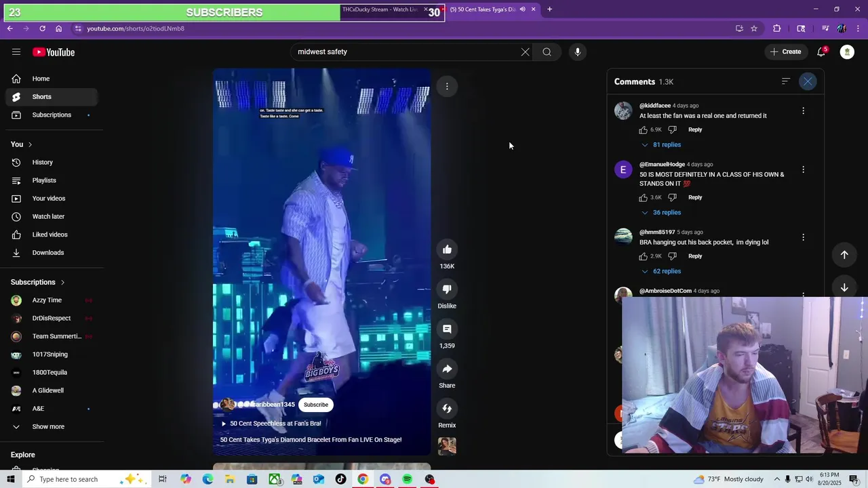This screenshot has width=868, height=488.
Task: Show more subscriptions
Action: [x=52, y=427]
